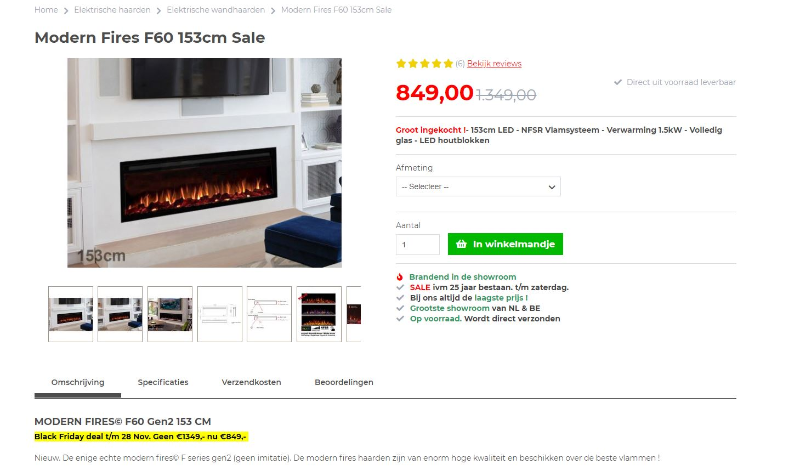Open Elektrische wandhaarden breadcrumb link
Image resolution: width=800 pixels, height=470 pixels.
[216, 10]
